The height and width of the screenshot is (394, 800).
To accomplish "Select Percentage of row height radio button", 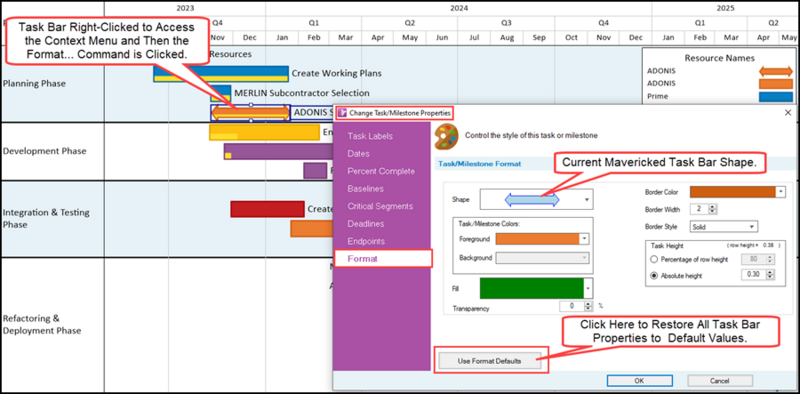I will coord(654,259).
